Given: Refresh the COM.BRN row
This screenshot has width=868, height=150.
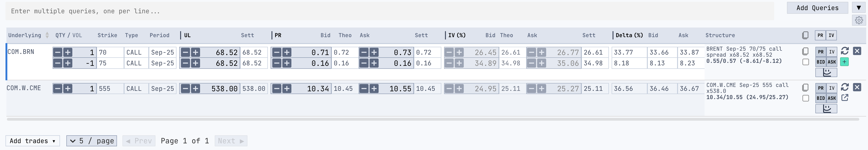Looking at the screenshot, I should 845,51.
